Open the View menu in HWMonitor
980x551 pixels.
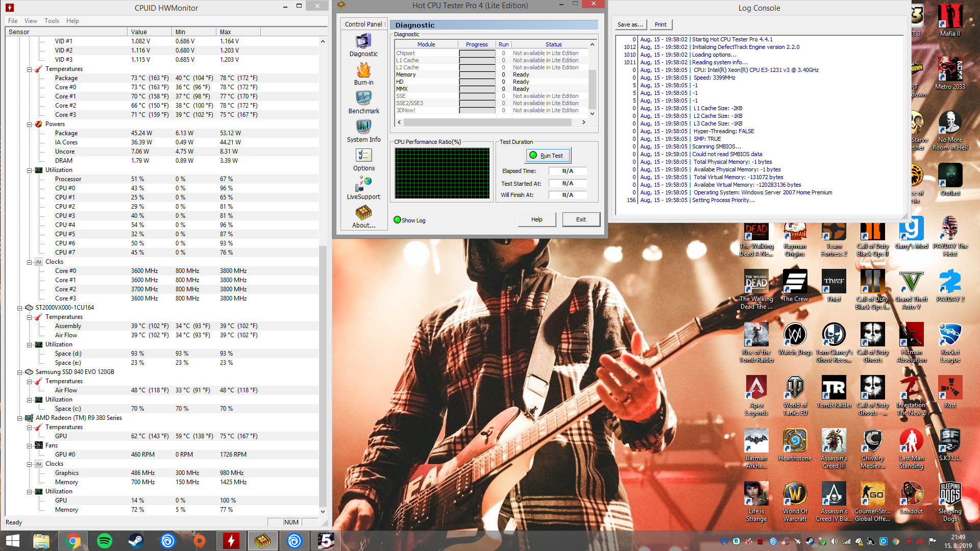click(31, 21)
